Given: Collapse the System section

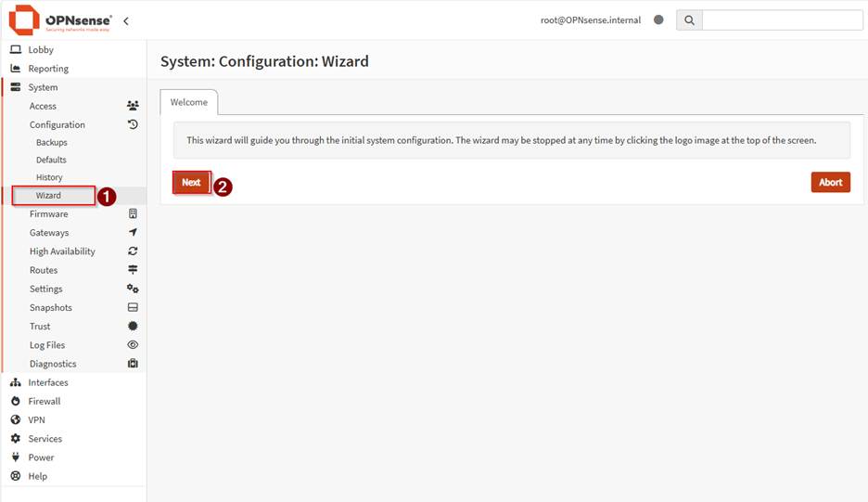Looking at the screenshot, I should click(x=43, y=87).
